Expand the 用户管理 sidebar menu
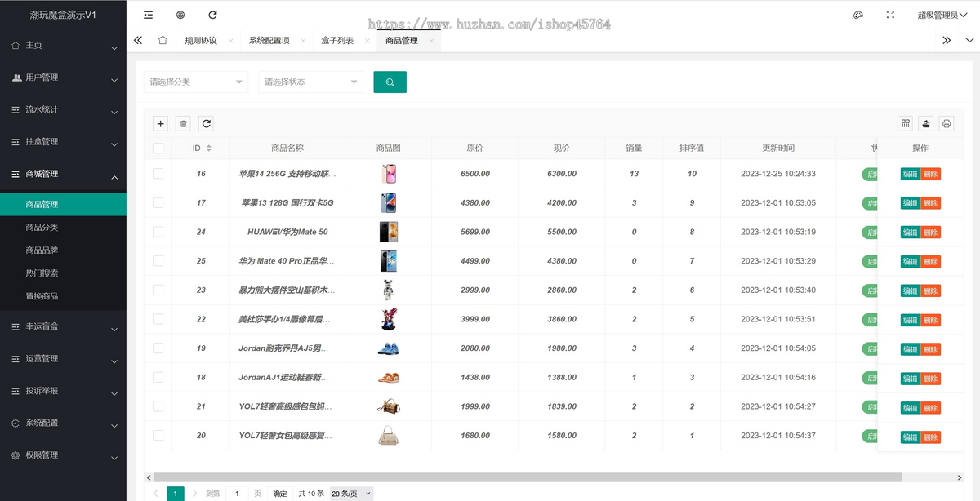 click(63, 78)
